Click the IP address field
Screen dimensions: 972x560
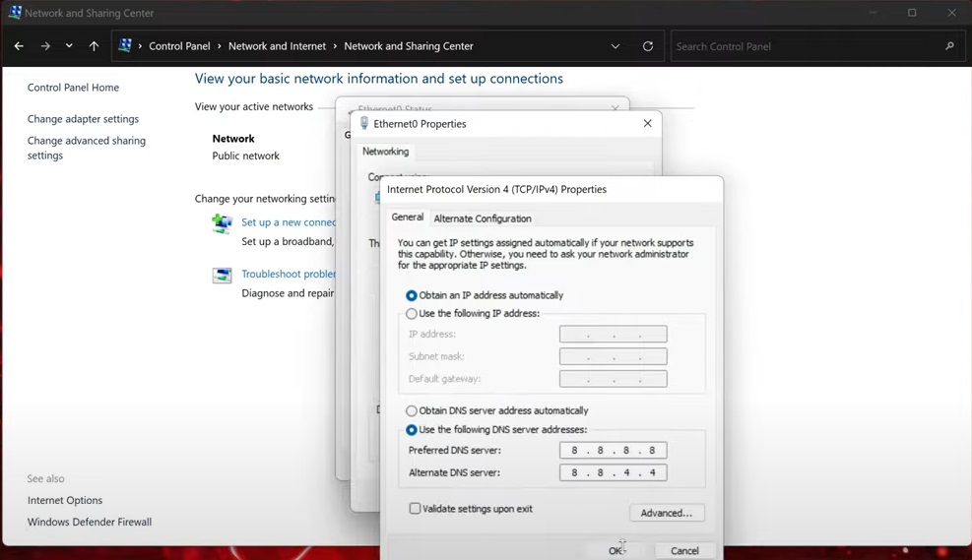tap(614, 334)
